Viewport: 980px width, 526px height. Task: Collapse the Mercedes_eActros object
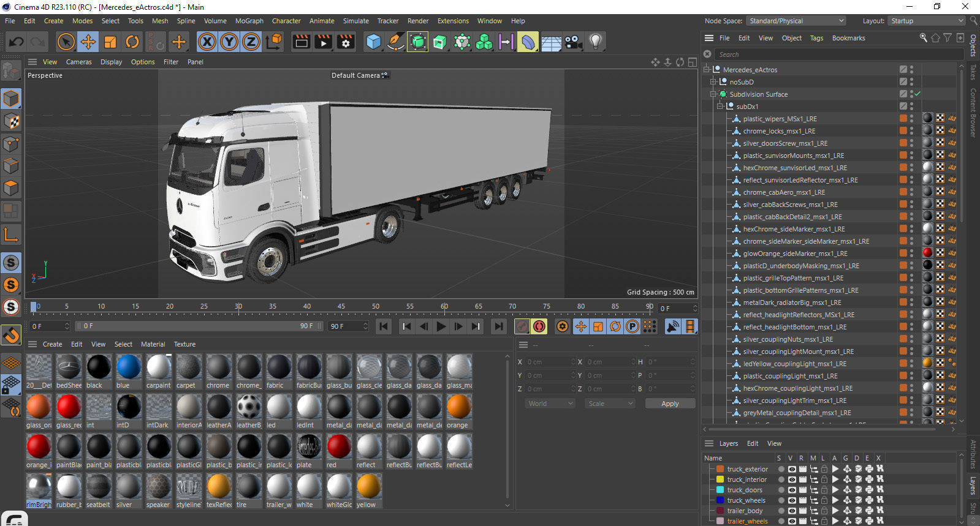click(x=707, y=70)
